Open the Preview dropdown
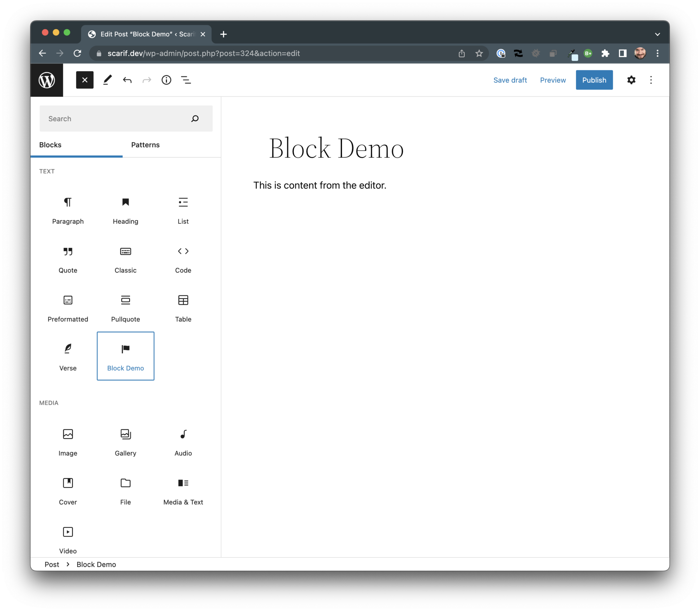Image resolution: width=700 pixels, height=611 pixels. 553,80
